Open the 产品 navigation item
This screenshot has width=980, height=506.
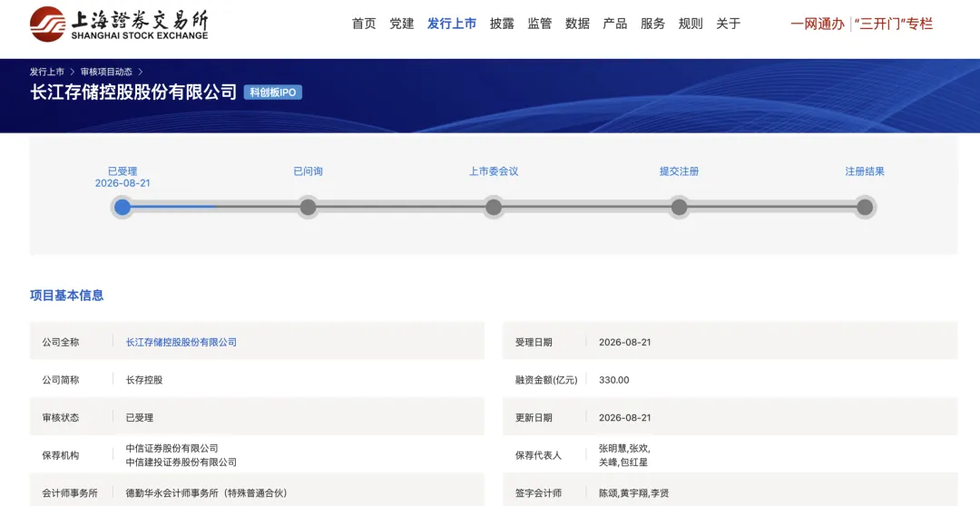tap(615, 24)
